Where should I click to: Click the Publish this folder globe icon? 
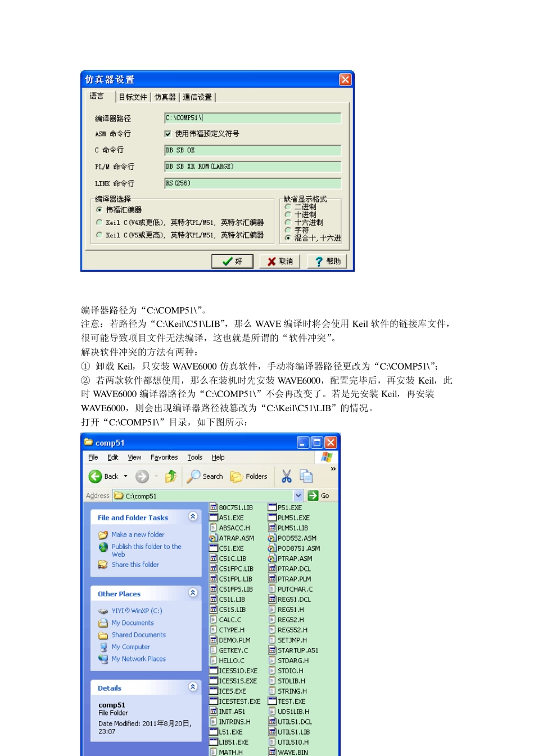(103, 547)
